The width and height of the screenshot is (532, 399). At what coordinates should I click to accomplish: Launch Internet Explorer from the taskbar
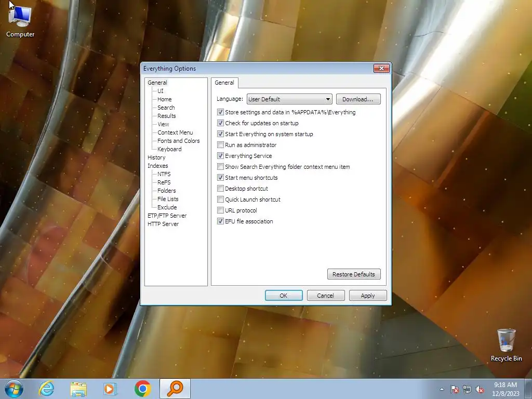click(x=46, y=389)
